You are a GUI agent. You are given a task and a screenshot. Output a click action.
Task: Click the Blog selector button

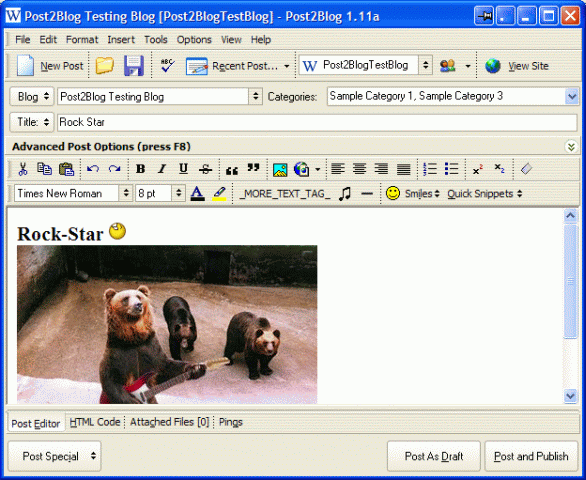click(x=32, y=97)
